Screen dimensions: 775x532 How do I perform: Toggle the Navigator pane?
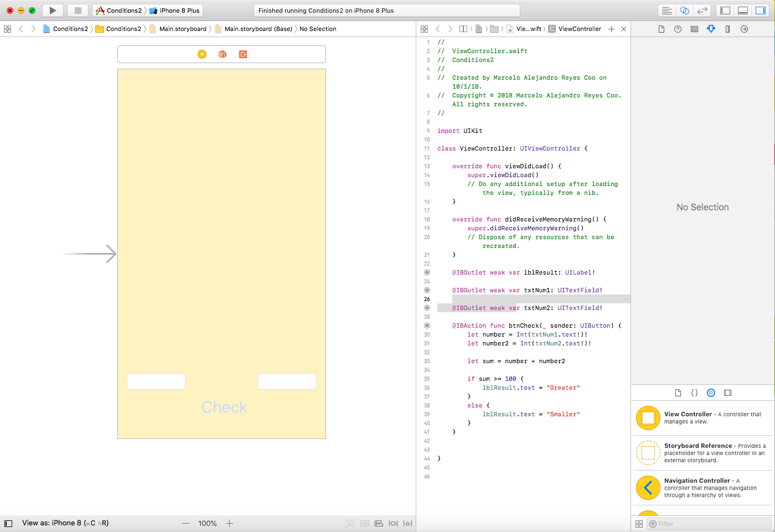[725, 11]
